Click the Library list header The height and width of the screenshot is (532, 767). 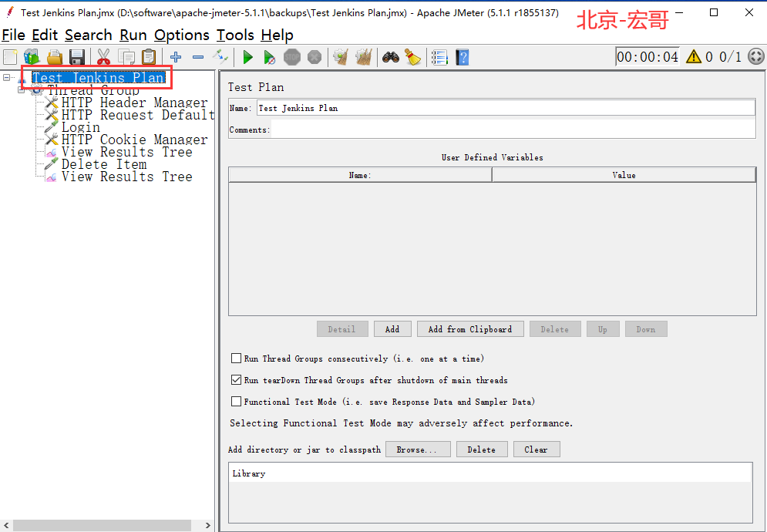(x=490, y=473)
